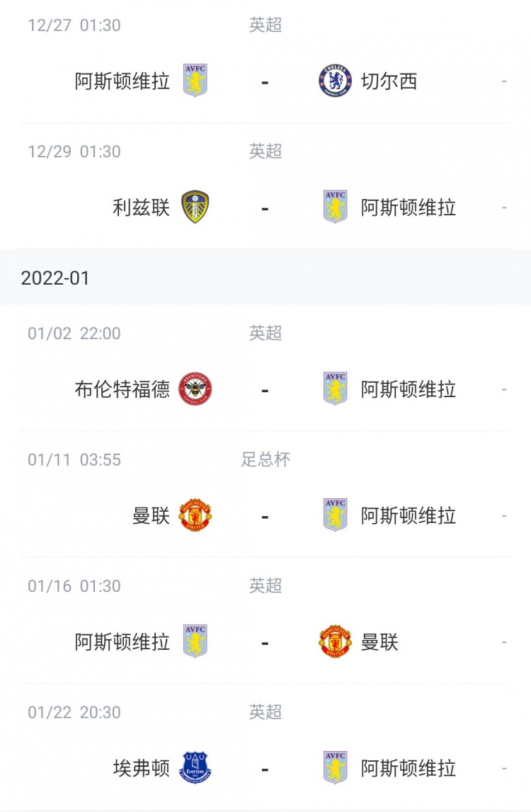Tap 曼联 team name in 01/11 match
The image size is (531, 812).
(152, 516)
